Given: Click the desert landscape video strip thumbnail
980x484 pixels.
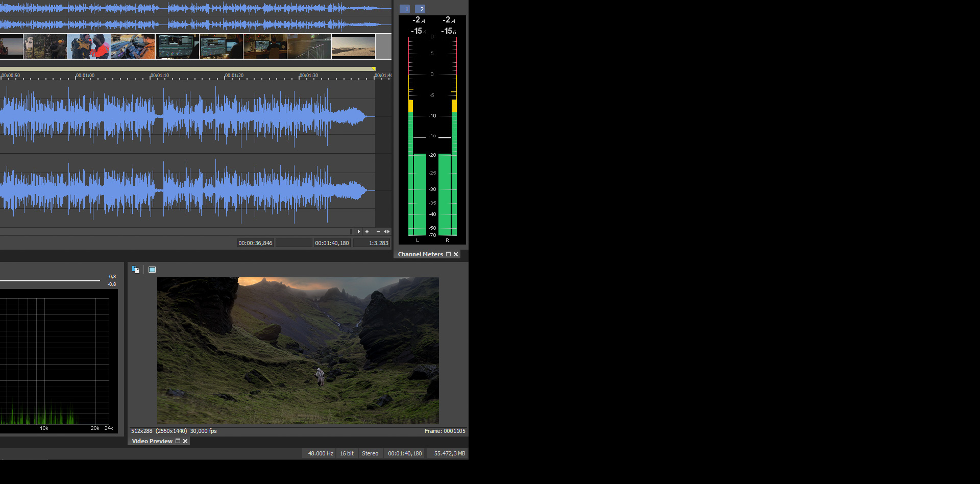Looking at the screenshot, I should [353, 46].
